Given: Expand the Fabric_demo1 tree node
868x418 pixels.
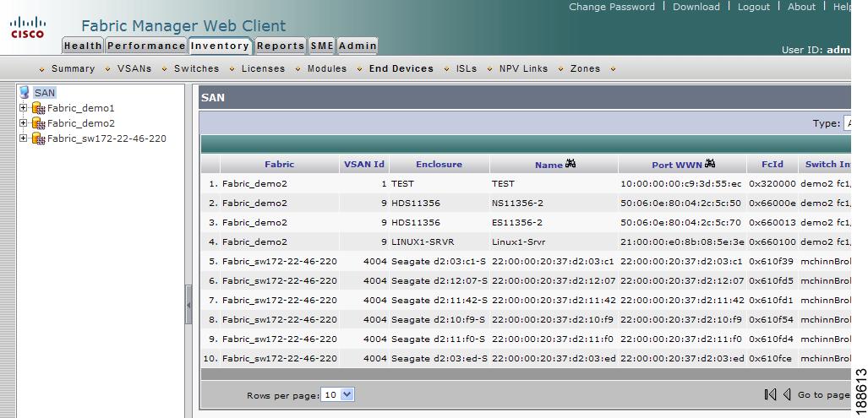Looking at the screenshot, I should [x=24, y=108].
